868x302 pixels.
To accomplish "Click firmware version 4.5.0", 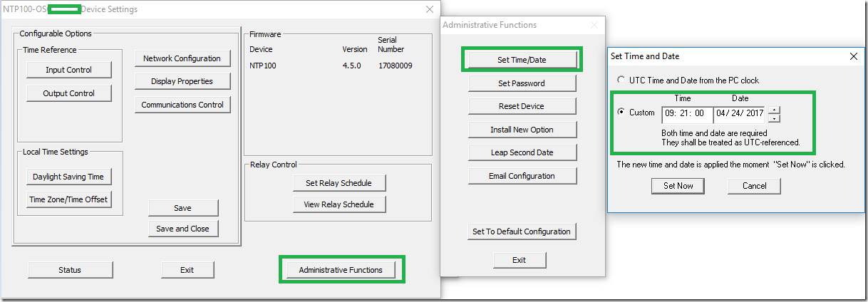I will click(351, 66).
